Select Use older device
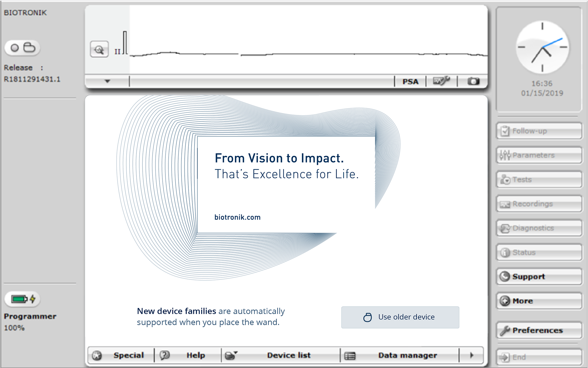Image resolution: width=588 pixels, height=368 pixels. 400,317
